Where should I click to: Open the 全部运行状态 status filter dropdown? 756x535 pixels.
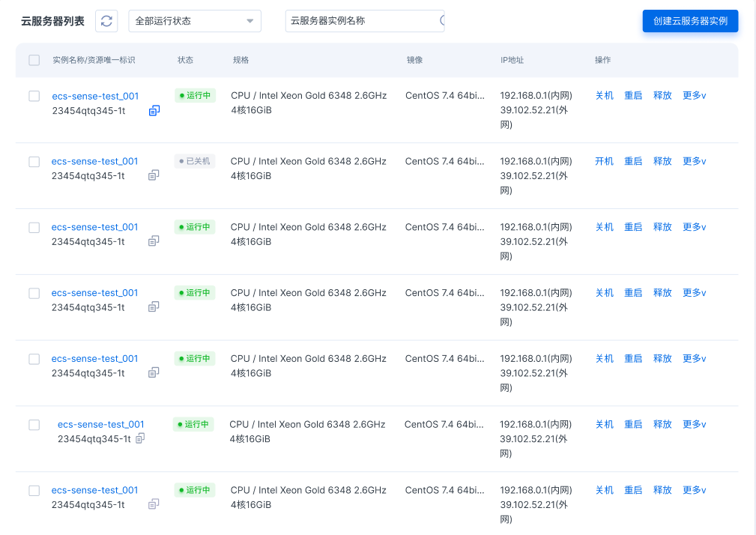click(x=195, y=21)
